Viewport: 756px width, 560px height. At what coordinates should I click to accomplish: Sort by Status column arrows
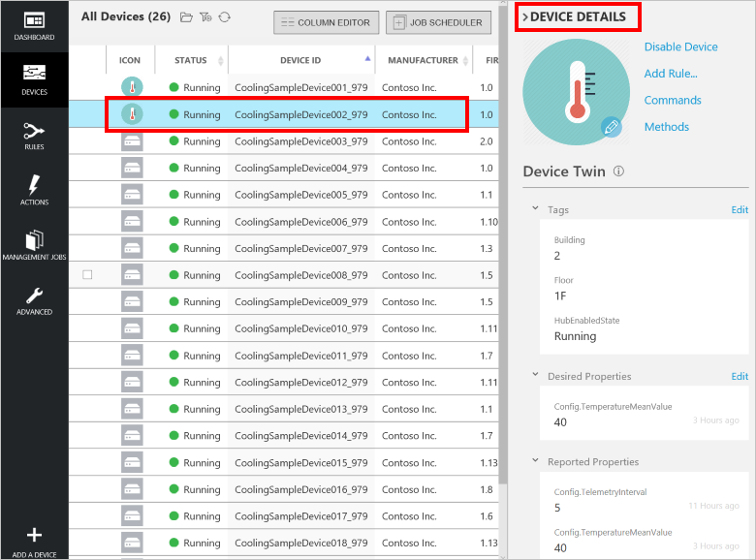(221, 60)
